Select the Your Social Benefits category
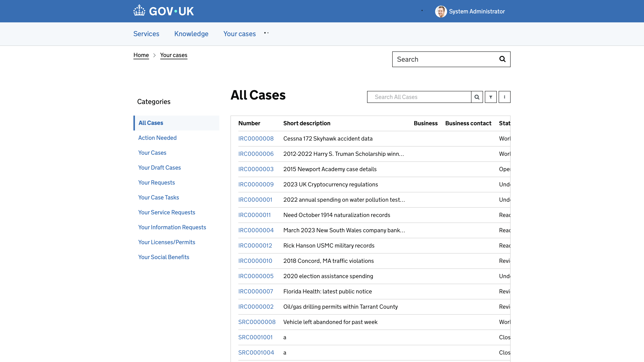Viewport: 644px width, 362px height. click(163, 257)
